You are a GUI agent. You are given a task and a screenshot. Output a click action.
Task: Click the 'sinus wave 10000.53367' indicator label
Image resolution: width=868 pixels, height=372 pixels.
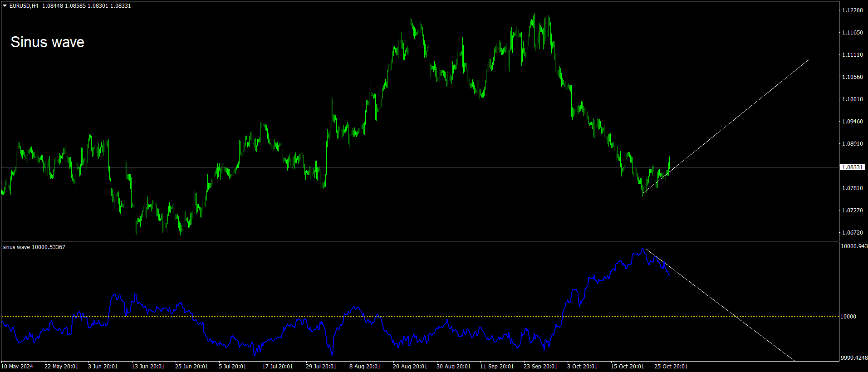tap(34, 247)
